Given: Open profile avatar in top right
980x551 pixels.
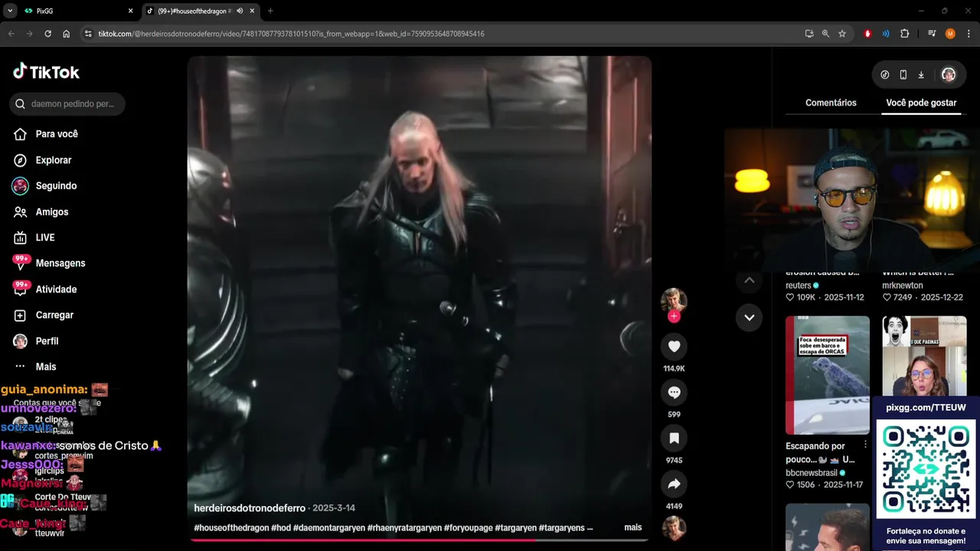Looking at the screenshot, I should click(x=949, y=74).
